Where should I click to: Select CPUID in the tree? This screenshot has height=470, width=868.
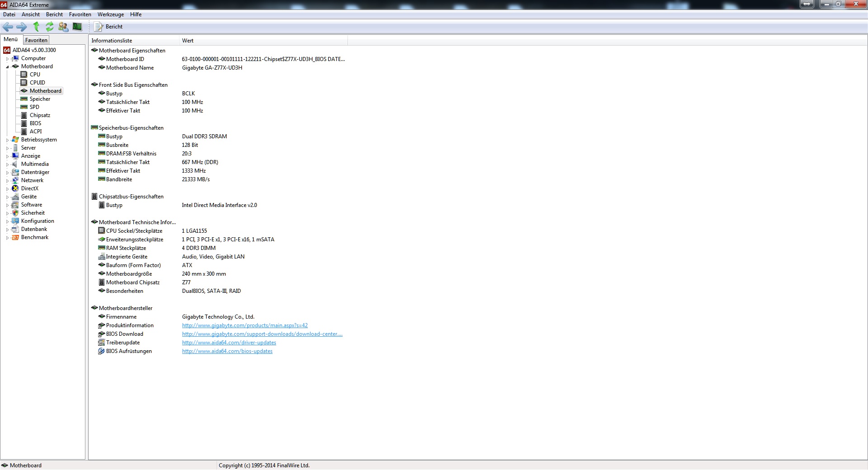tap(37, 83)
